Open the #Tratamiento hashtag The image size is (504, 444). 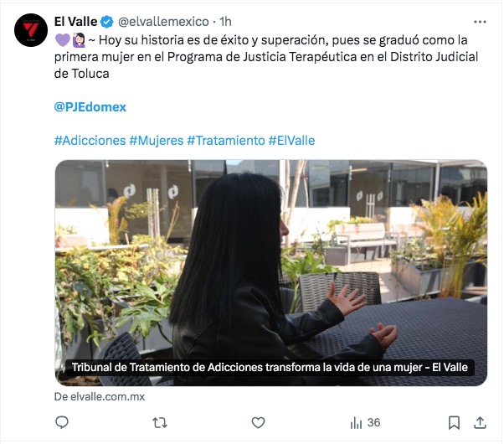pyautogui.click(x=226, y=141)
